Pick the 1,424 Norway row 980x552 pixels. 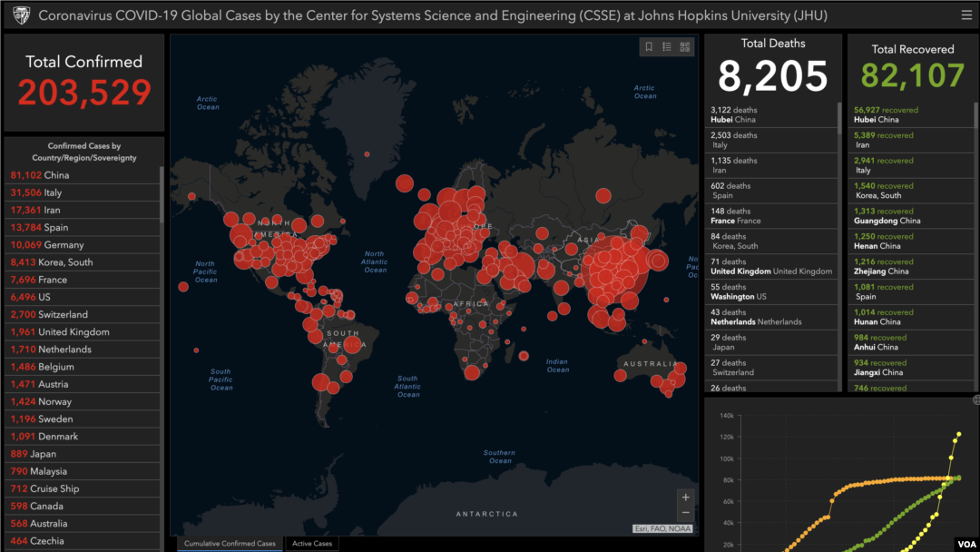point(83,402)
